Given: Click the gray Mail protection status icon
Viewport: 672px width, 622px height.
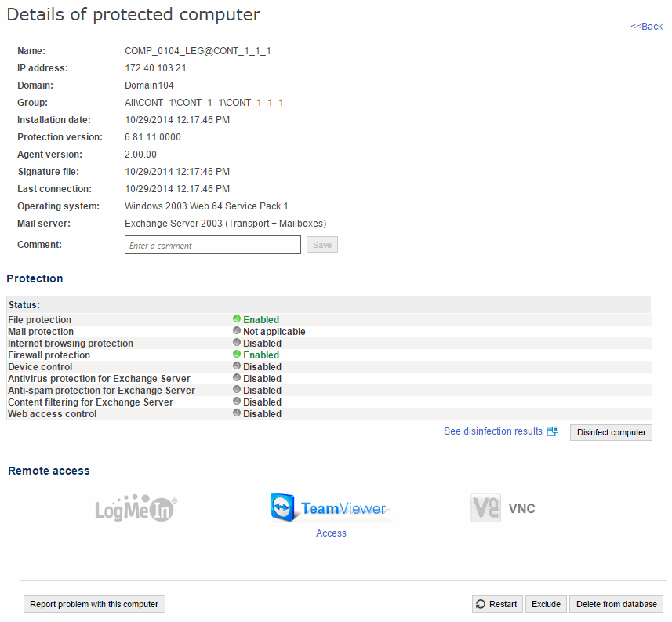Looking at the screenshot, I should pos(237,331).
